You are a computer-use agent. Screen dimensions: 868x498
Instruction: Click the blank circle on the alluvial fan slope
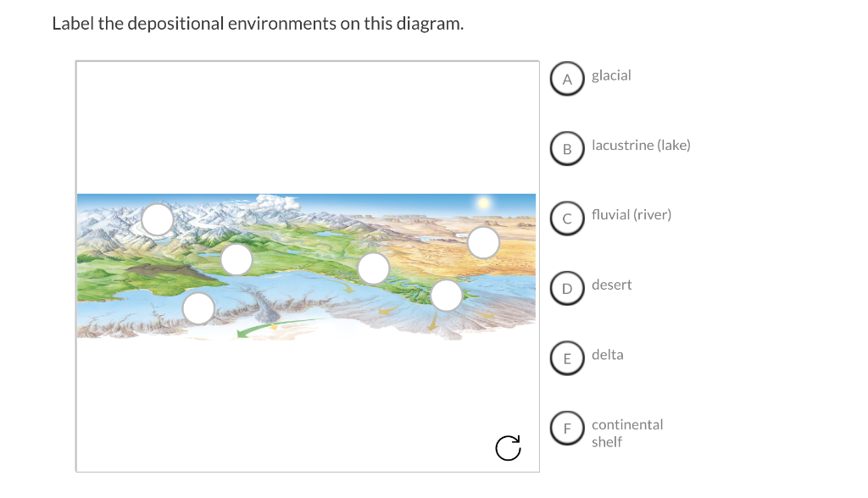click(x=372, y=268)
